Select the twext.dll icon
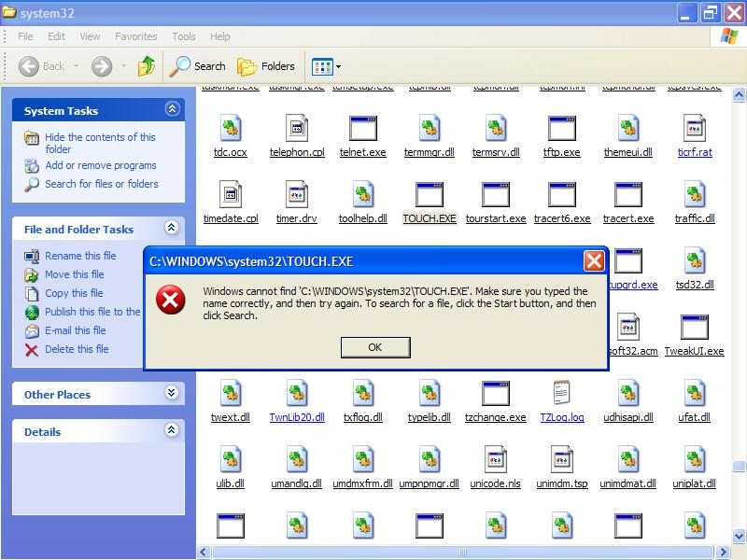 [x=231, y=393]
